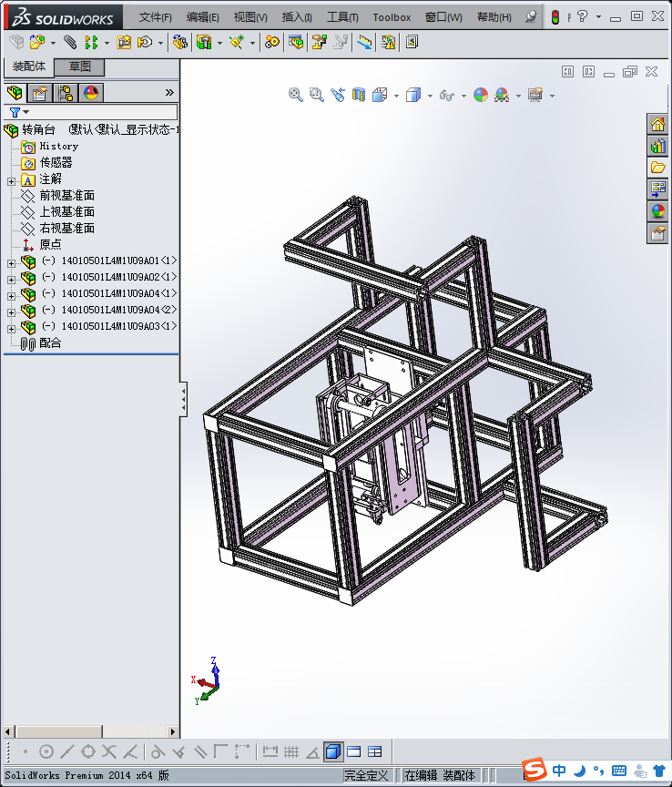Click the Exploded View icon
This screenshot has width=672, height=787.
320,42
